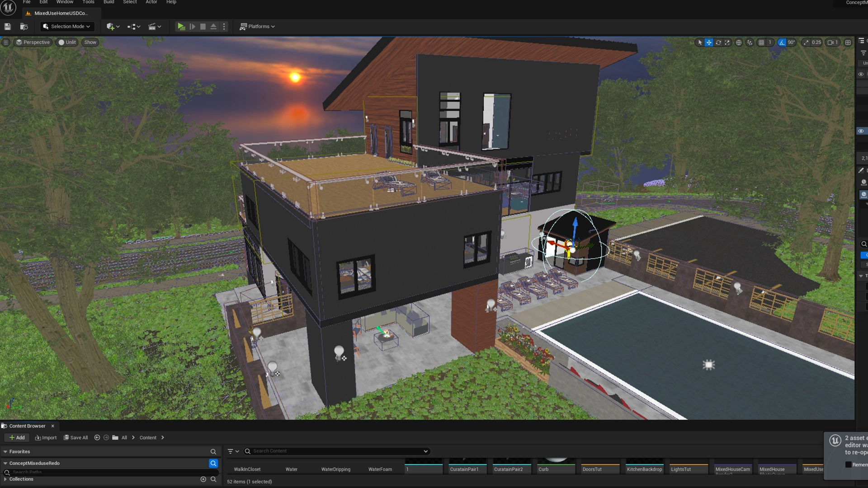Click the Save All button

click(x=76, y=437)
